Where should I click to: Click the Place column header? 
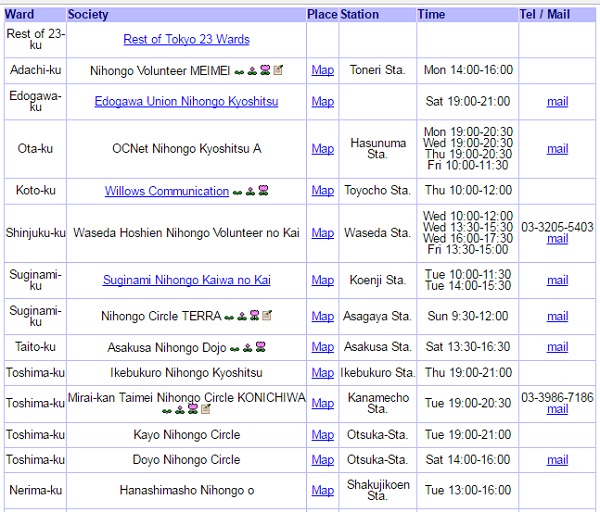click(322, 15)
